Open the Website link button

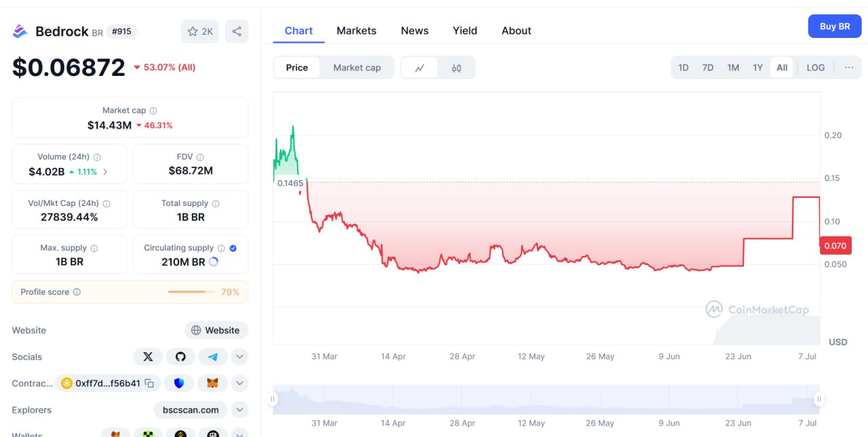click(216, 331)
